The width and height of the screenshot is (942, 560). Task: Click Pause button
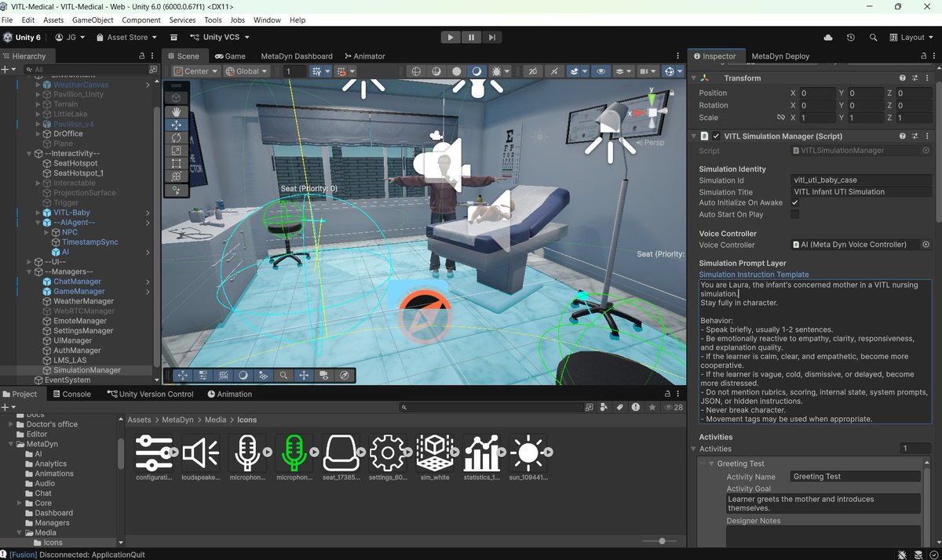pos(471,37)
